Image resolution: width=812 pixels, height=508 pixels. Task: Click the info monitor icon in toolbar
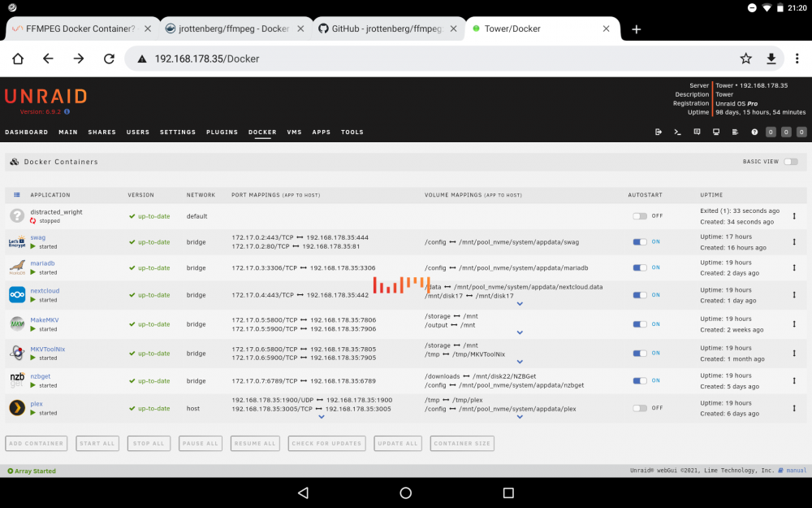716,132
